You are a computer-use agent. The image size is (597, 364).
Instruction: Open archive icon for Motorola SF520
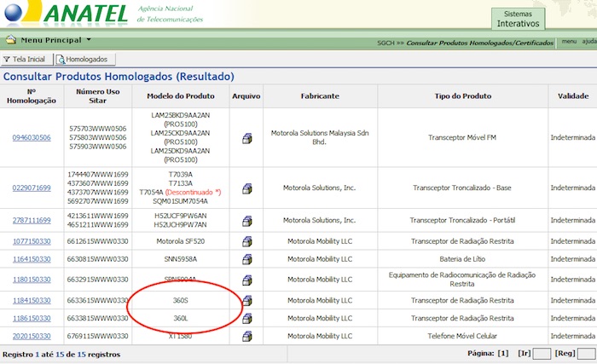point(246,241)
